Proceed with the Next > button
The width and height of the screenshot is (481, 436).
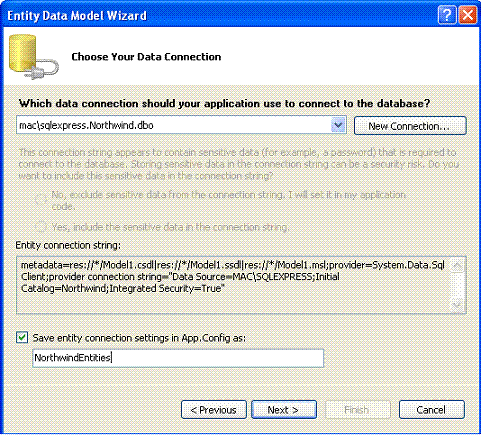tap(284, 410)
